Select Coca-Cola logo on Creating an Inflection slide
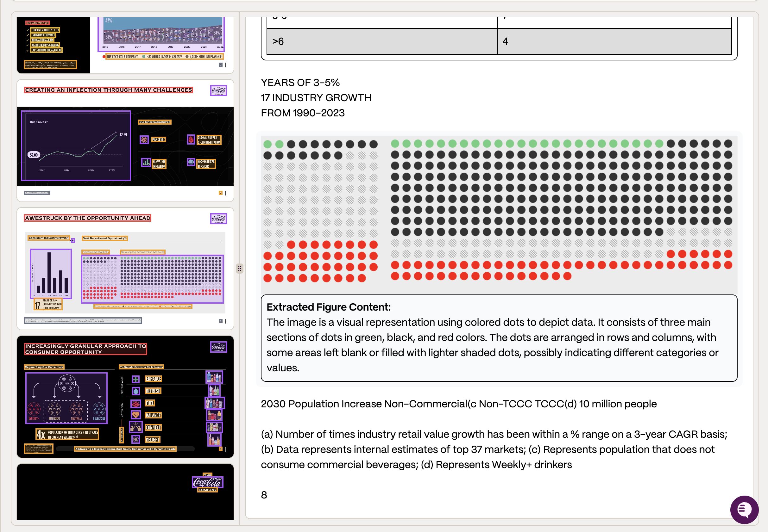768x532 pixels. point(218,90)
